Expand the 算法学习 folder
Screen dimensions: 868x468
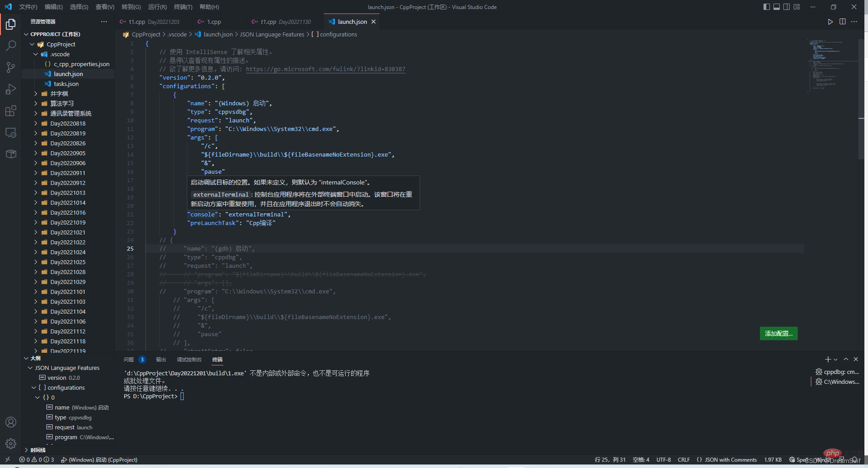coord(36,103)
